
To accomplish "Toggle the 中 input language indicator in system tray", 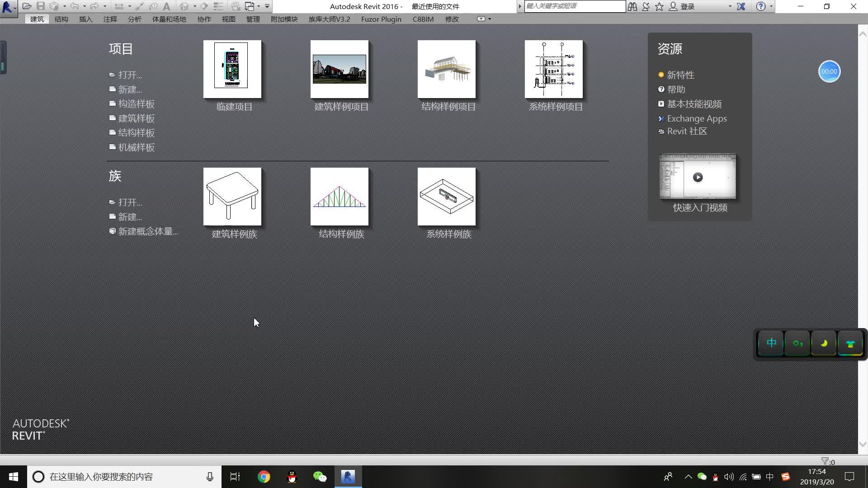I will tap(770, 477).
